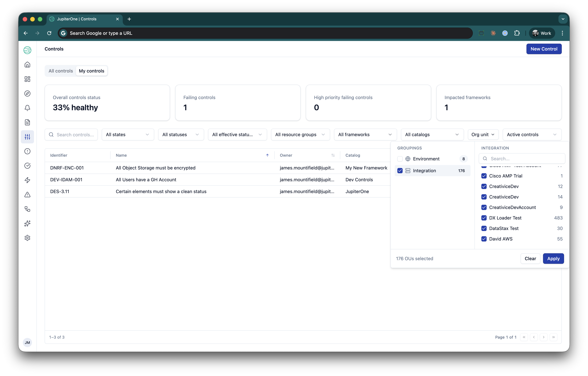
Task: Select the compass Explore icon
Action: coord(27,93)
